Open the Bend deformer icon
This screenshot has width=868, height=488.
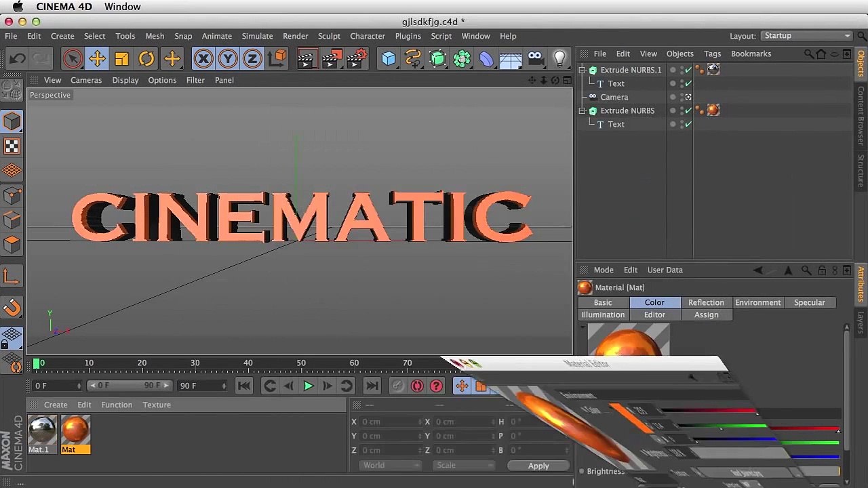click(x=486, y=59)
